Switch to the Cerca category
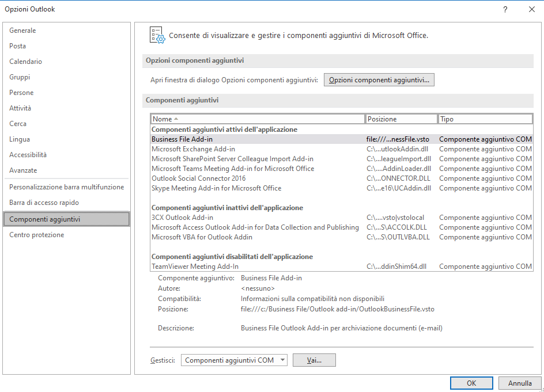The image size is (544, 392). pos(66,124)
